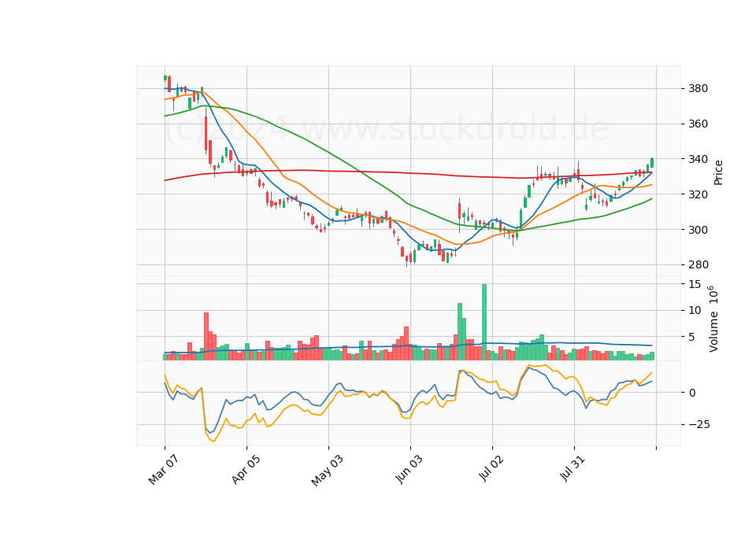Select the 'Price' axis title
The height and width of the screenshot is (543, 756).
[x=718, y=172]
